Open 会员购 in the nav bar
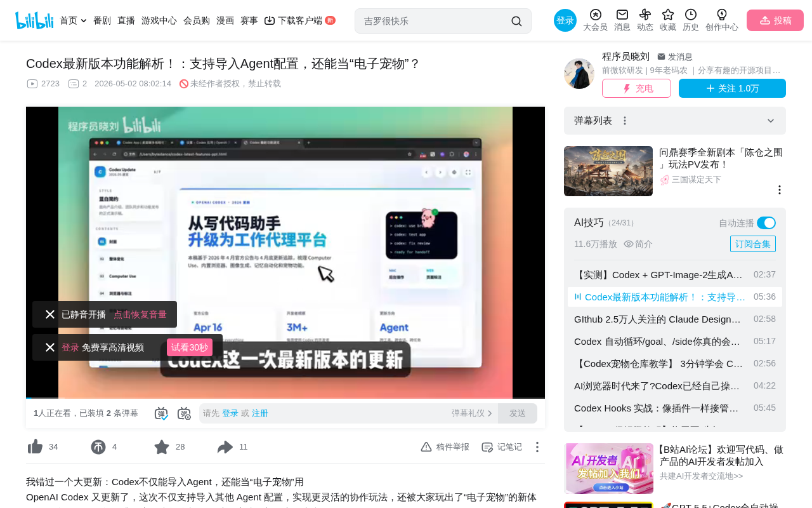This screenshot has height=508, width=812. (x=197, y=20)
